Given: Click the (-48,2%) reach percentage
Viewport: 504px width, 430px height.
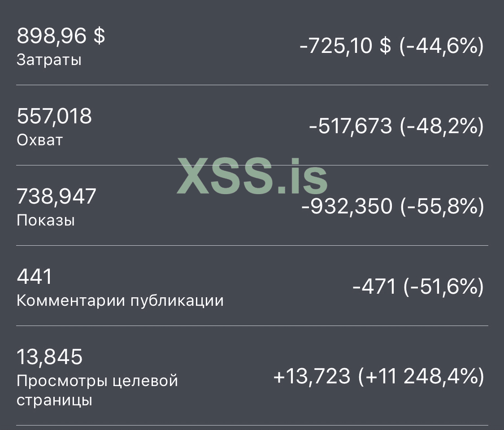Looking at the screenshot, I should pyautogui.click(x=441, y=126).
